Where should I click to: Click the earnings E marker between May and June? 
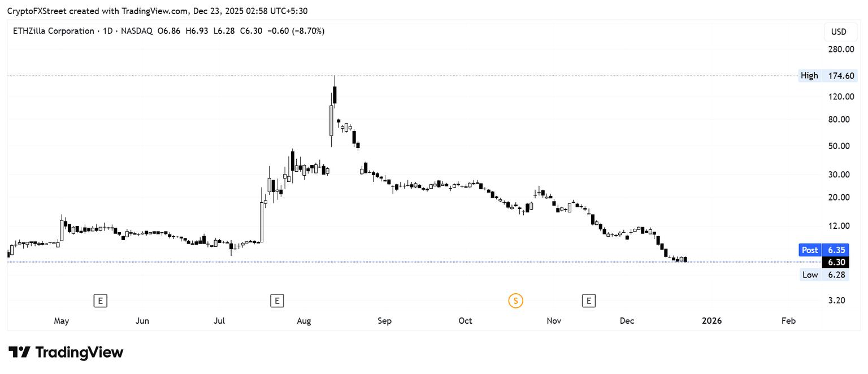pos(100,301)
